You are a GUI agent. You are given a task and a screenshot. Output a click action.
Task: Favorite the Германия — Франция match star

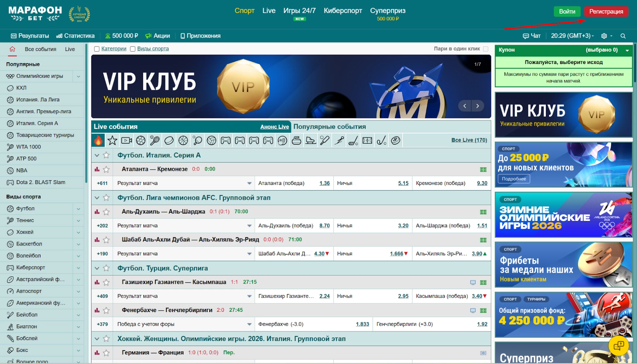pos(106,353)
